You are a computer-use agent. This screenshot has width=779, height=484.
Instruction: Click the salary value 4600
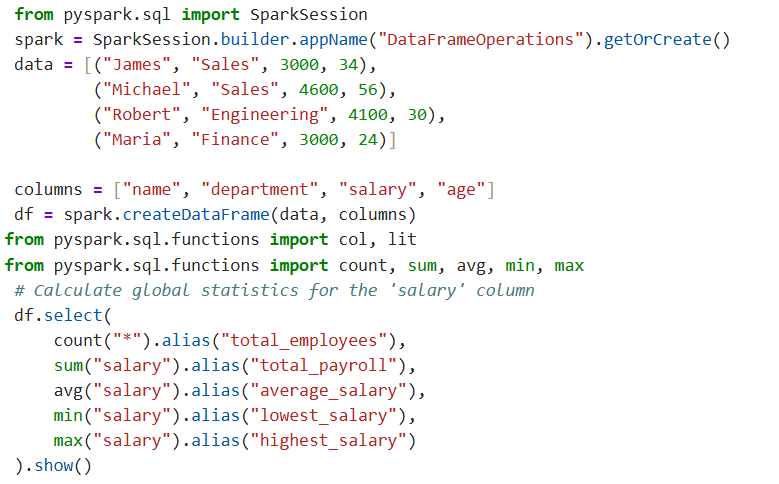[x=318, y=89]
